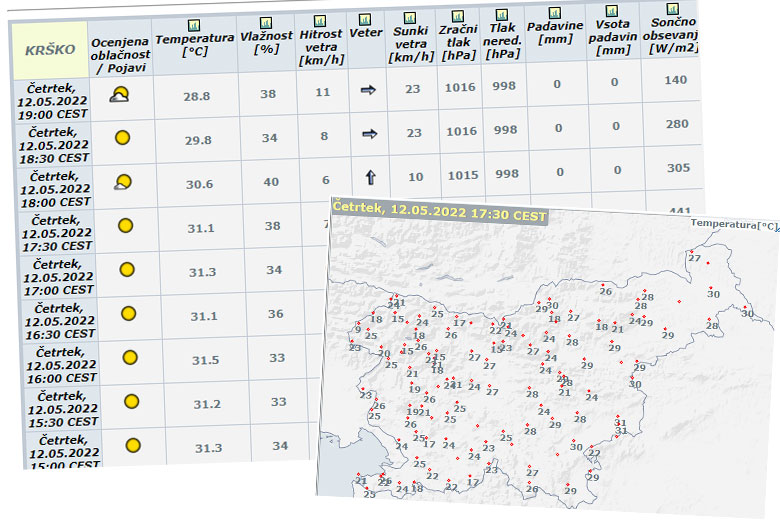780x520 pixels.
Task: Click the Ocenjena oblačnost / Pojavi header
Action: point(120,53)
